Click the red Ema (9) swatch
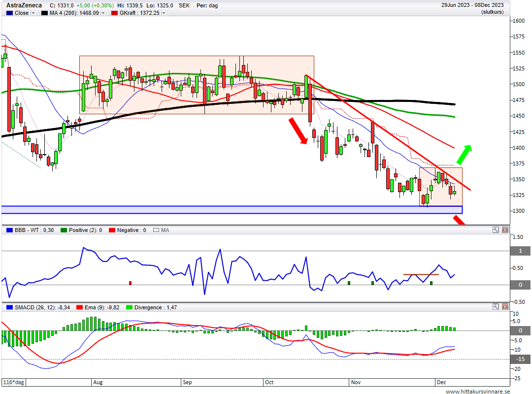The width and height of the screenshot is (532, 394). click(x=80, y=307)
